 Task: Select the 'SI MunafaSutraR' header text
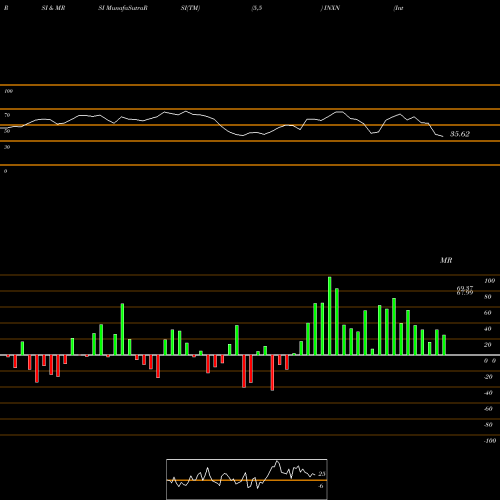pyautogui.click(x=123, y=8)
